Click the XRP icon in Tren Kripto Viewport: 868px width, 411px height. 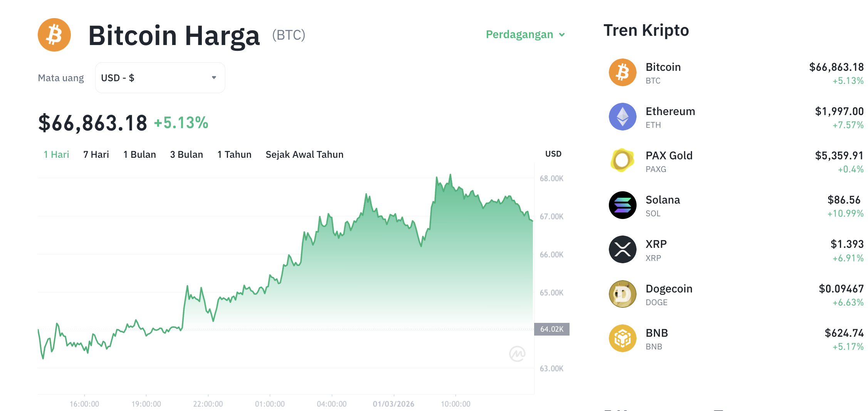622,249
